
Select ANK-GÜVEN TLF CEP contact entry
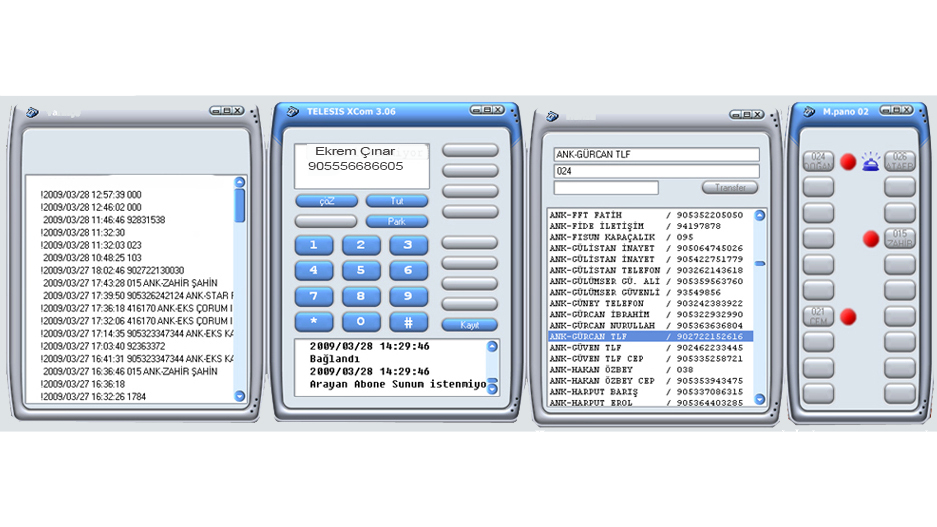tap(649, 358)
